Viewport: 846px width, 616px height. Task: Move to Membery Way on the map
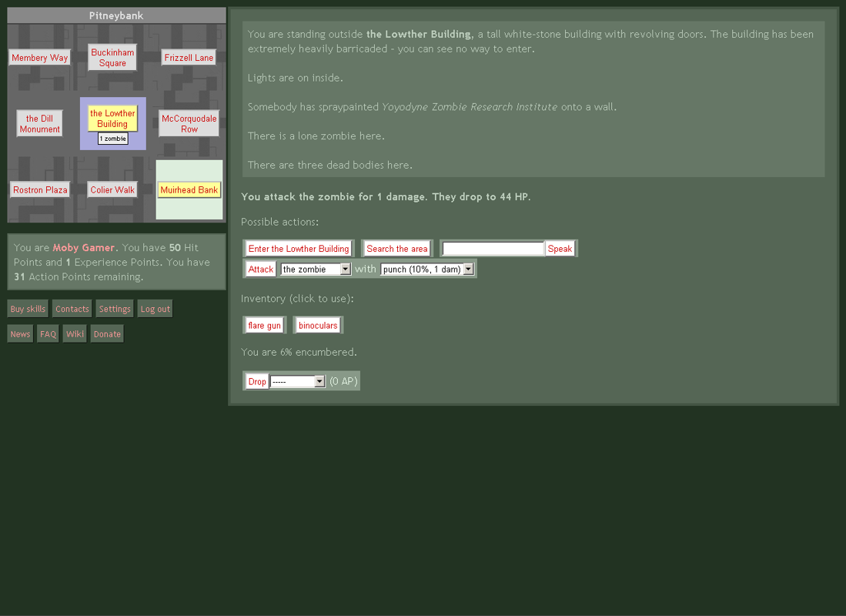pyautogui.click(x=40, y=58)
